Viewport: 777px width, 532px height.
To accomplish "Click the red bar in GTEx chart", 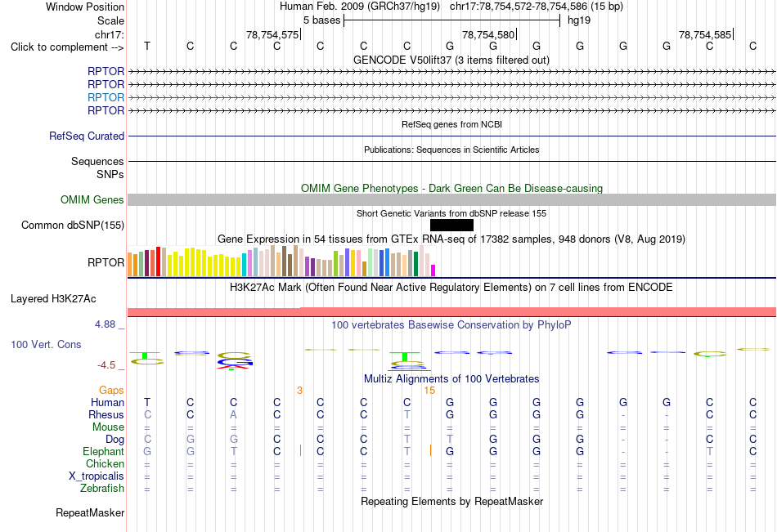I will click(158, 262).
